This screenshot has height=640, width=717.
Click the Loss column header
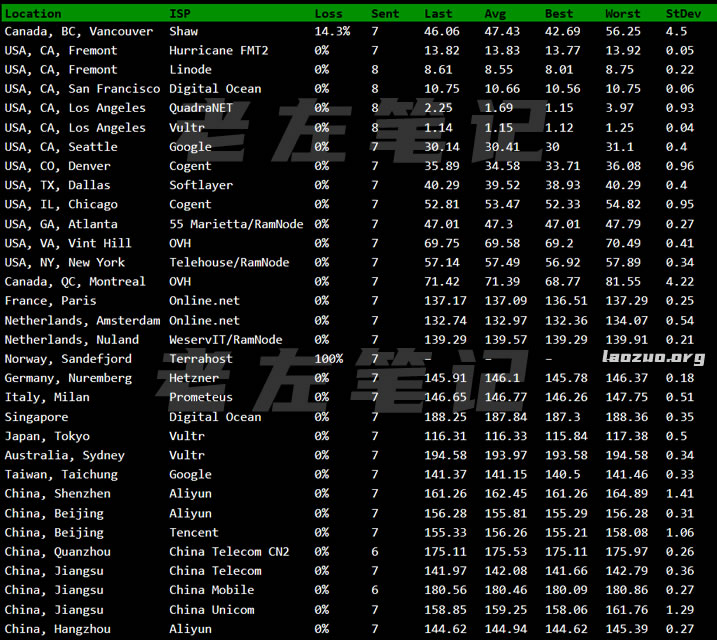pyautogui.click(x=328, y=14)
